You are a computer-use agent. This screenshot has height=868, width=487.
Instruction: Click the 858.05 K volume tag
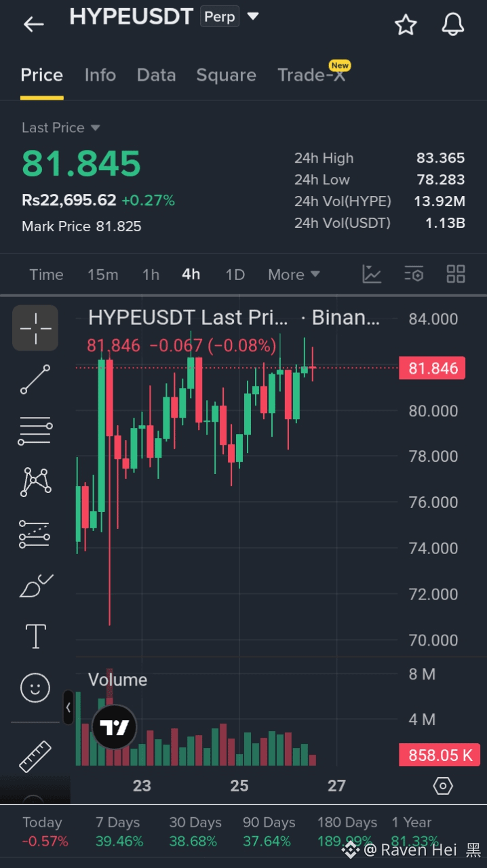click(x=440, y=755)
